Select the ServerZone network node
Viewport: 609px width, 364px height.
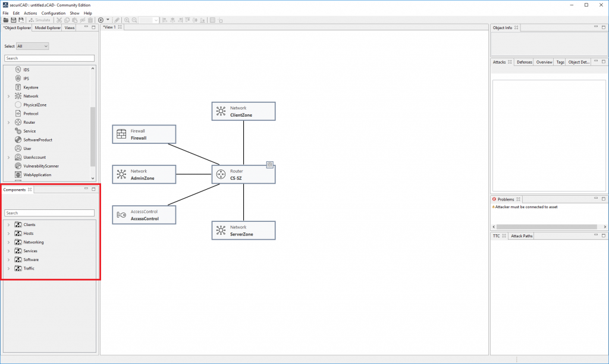[243, 230]
